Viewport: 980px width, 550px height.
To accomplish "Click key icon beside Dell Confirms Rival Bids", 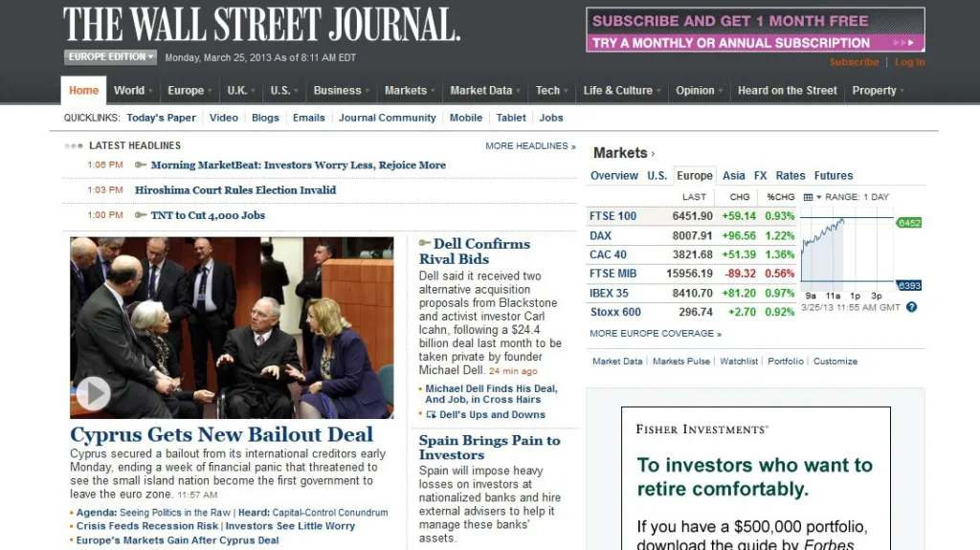I will coord(425,243).
